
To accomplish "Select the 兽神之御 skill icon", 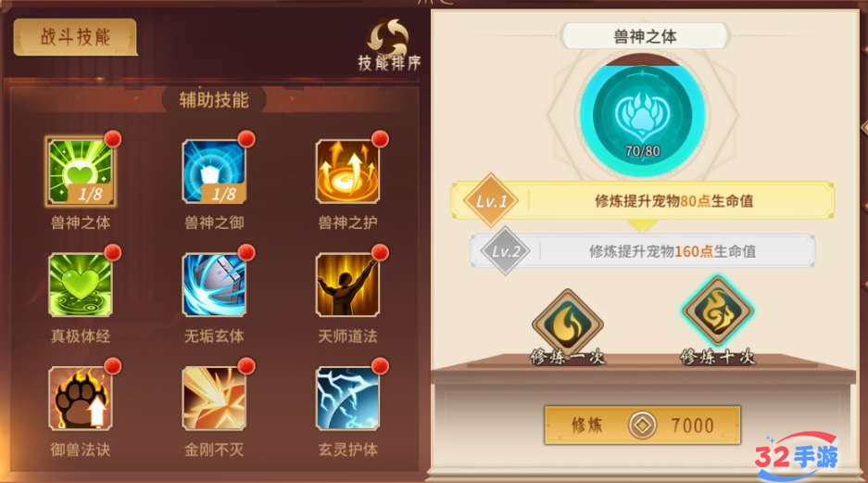I will 214,172.
